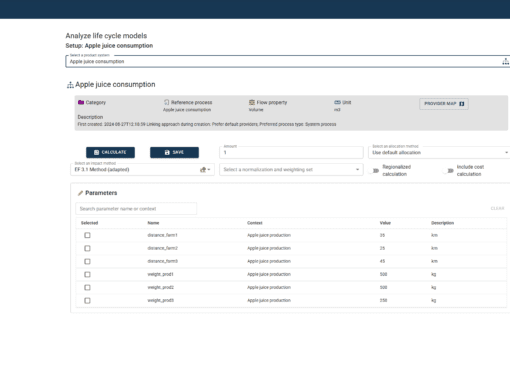
Task: Click value 250 of weight_prod3
Action: pos(383,300)
